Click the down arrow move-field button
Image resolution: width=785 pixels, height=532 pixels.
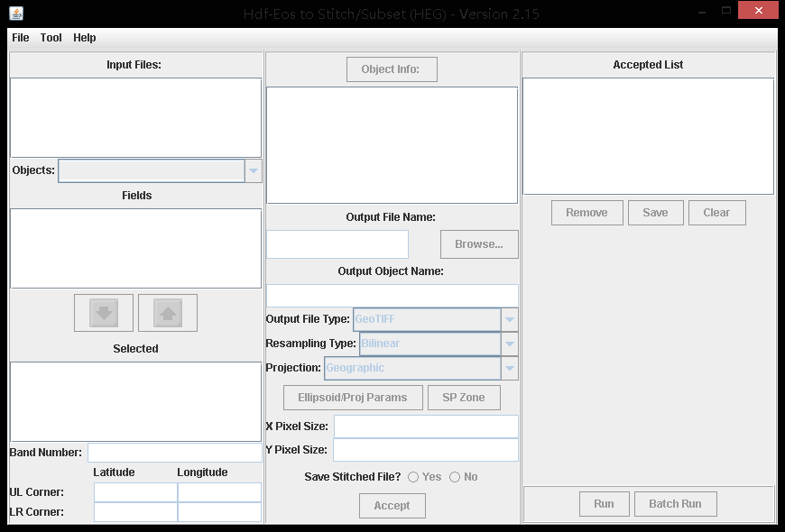tap(104, 313)
